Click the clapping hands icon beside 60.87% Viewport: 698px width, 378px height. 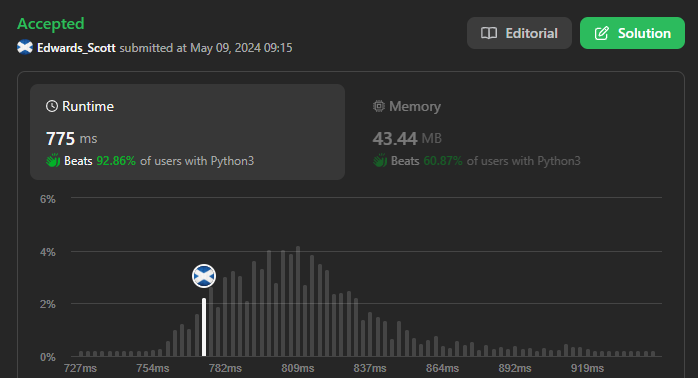point(380,160)
